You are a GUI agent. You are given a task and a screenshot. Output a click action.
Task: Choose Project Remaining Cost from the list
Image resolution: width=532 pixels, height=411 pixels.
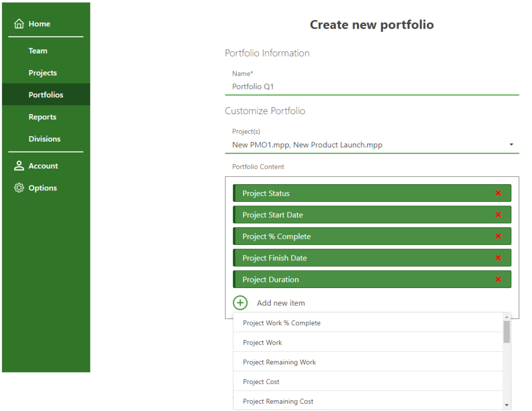(x=278, y=401)
